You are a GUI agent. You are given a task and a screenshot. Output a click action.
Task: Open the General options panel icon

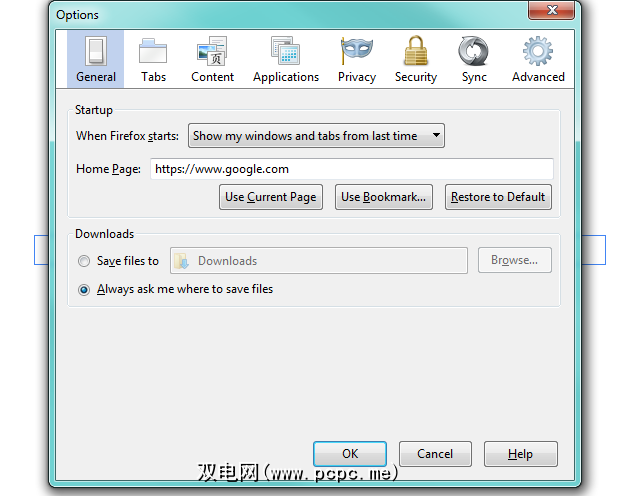point(96,59)
